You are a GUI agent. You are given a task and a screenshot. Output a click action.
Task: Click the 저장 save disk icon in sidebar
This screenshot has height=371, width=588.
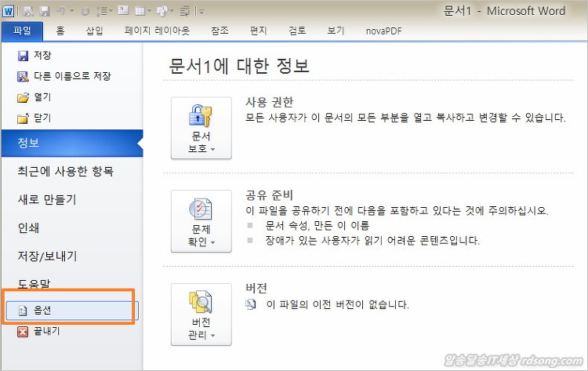click(23, 56)
